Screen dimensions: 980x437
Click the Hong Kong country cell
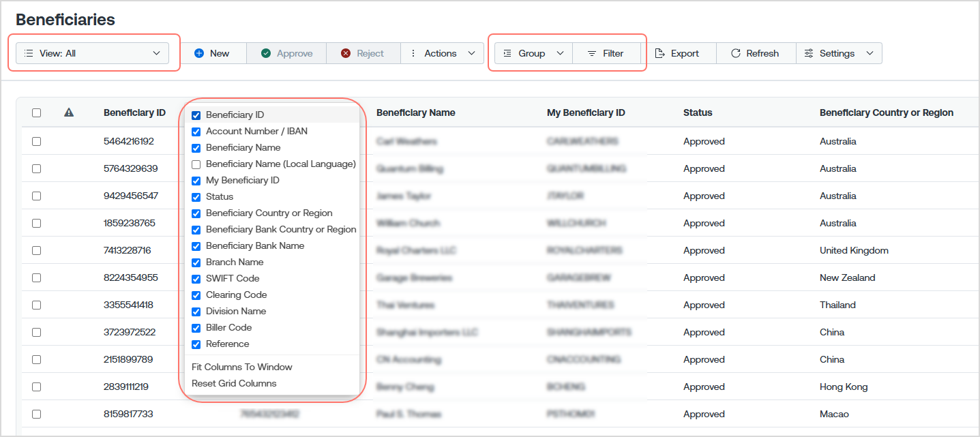pos(844,387)
